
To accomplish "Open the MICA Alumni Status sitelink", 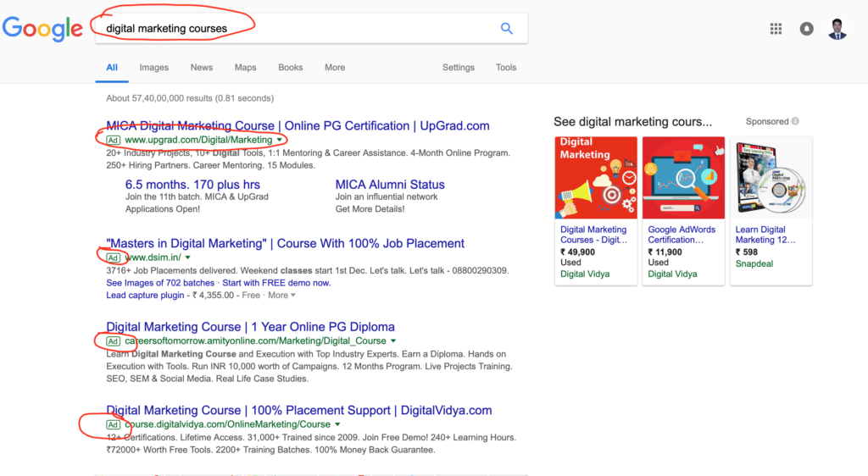I will pos(390,185).
